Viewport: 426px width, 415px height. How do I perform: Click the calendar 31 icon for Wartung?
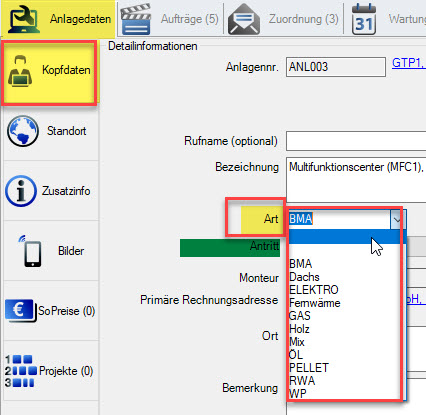click(364, 19)
